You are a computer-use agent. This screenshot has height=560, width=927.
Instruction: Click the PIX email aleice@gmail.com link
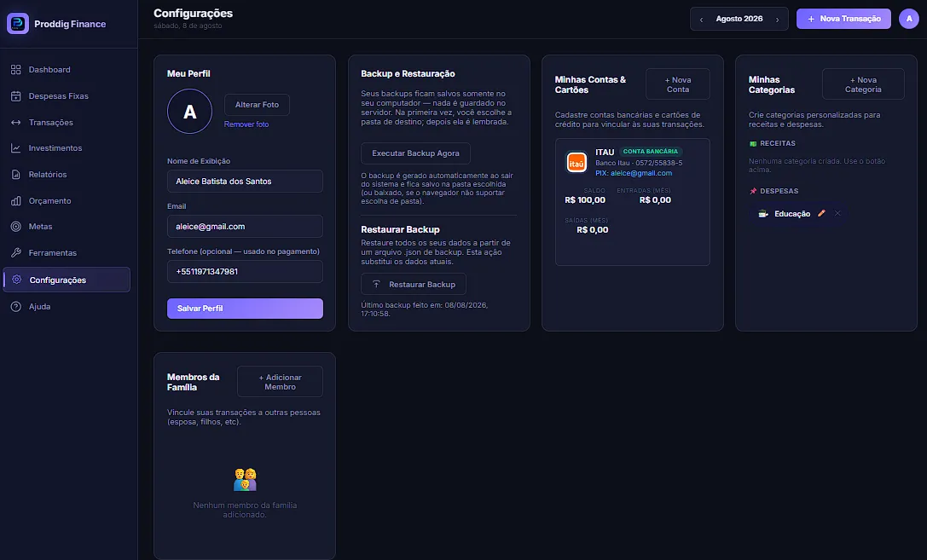point(640,173)
